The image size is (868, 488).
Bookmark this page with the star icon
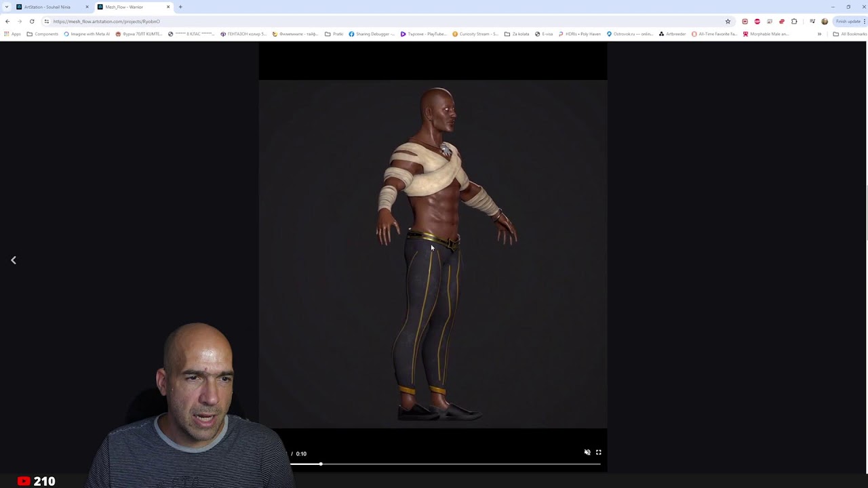tap(728, 21)
